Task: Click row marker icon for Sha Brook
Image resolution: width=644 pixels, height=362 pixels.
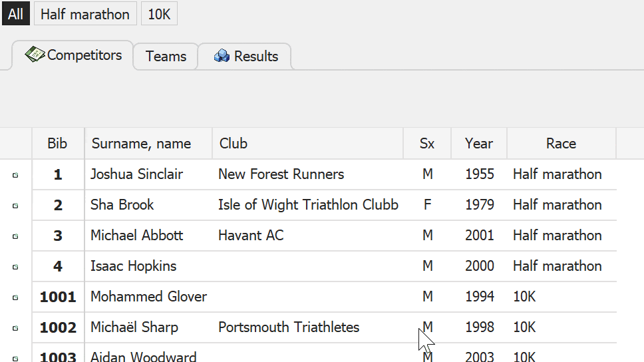Action: (15, 206)
